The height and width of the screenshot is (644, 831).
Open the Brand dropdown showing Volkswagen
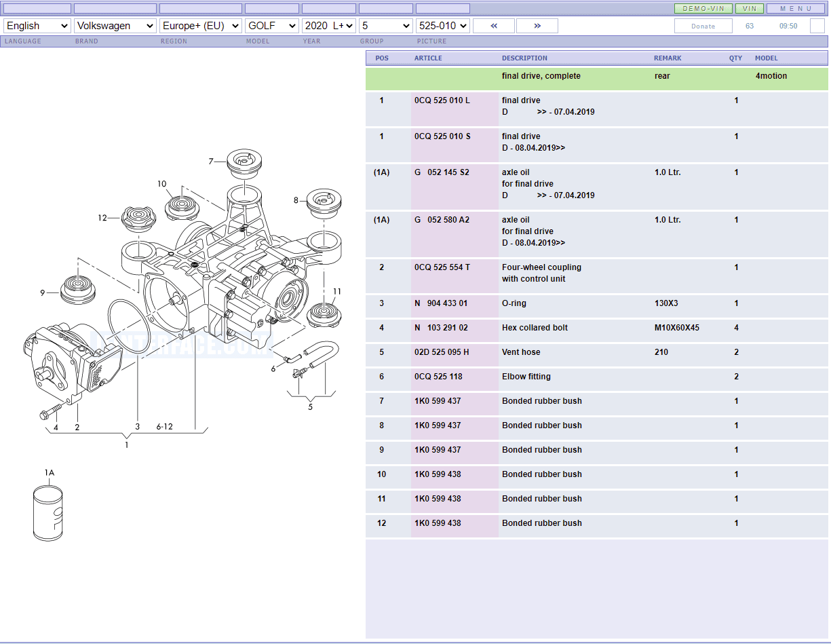(x=115, y=26)
